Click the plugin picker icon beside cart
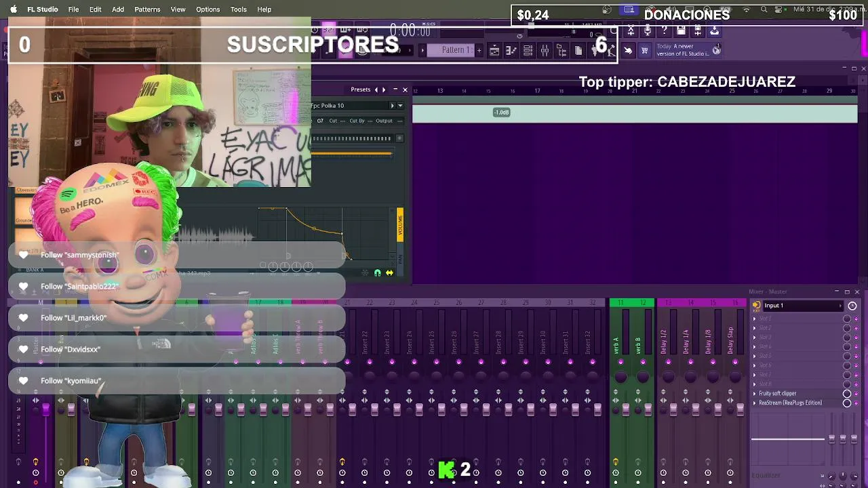868x488 pixels. [x=628, y=51]
